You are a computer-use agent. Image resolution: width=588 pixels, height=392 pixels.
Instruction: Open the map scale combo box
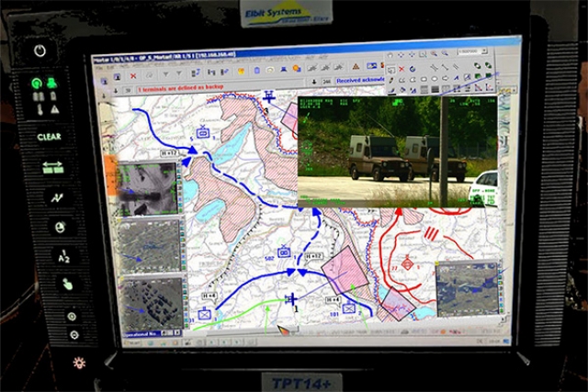(x=471, y=51)
